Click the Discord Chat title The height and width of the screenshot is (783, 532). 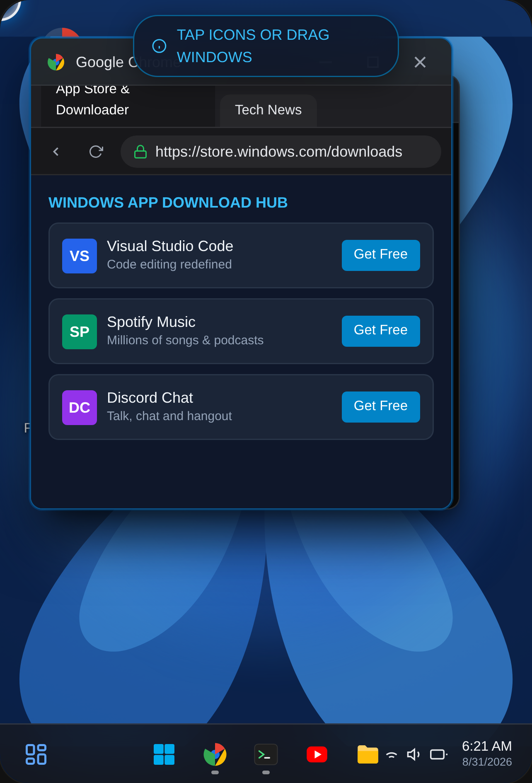[x=150, y=398]
